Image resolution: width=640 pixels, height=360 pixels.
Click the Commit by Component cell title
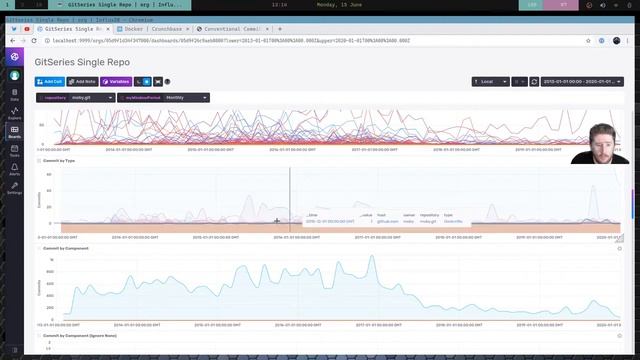click(x=66, y=248)
